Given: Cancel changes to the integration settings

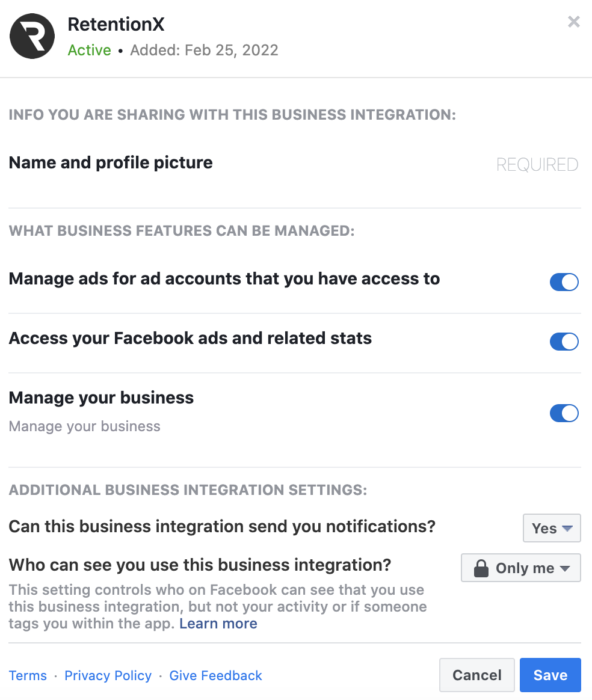Looking at the screenshot, I should 476,675.
